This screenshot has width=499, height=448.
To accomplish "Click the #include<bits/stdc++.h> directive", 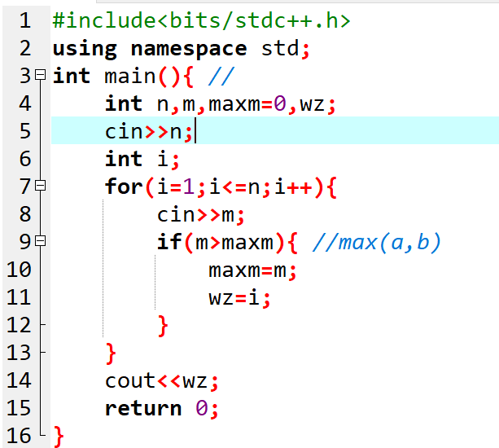I will pos(201,20).
